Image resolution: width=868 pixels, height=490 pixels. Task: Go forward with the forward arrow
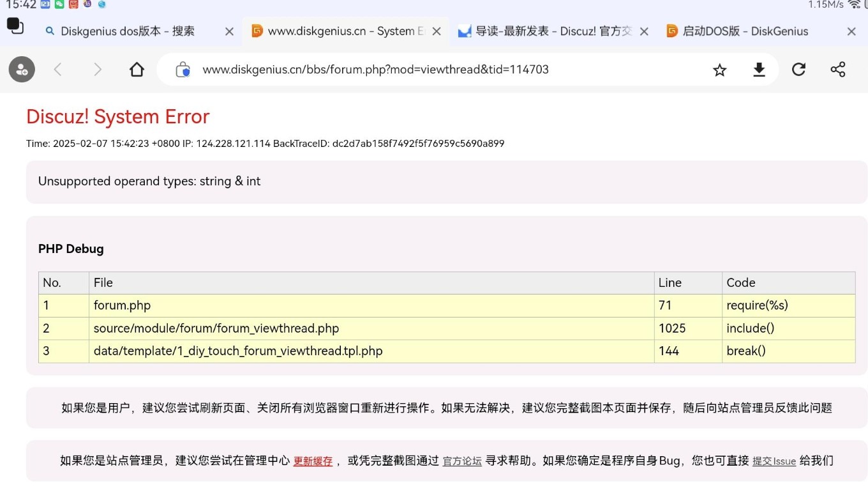tap(98, 70)
